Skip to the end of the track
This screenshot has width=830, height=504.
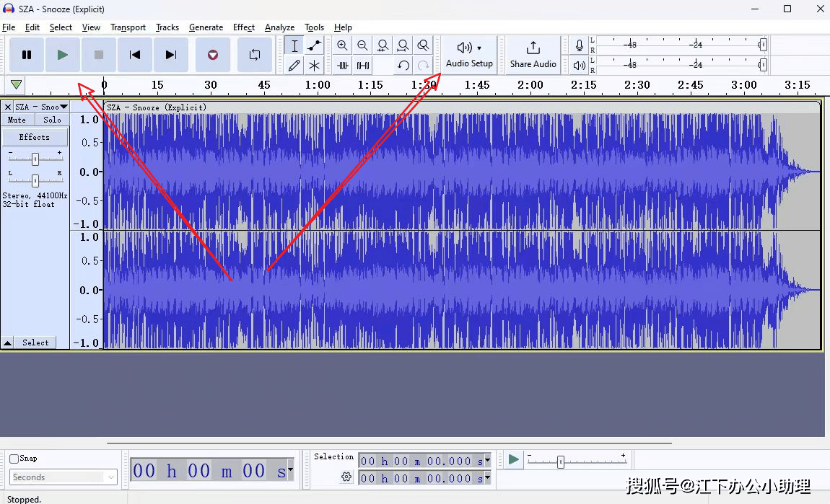coord(170,55)
